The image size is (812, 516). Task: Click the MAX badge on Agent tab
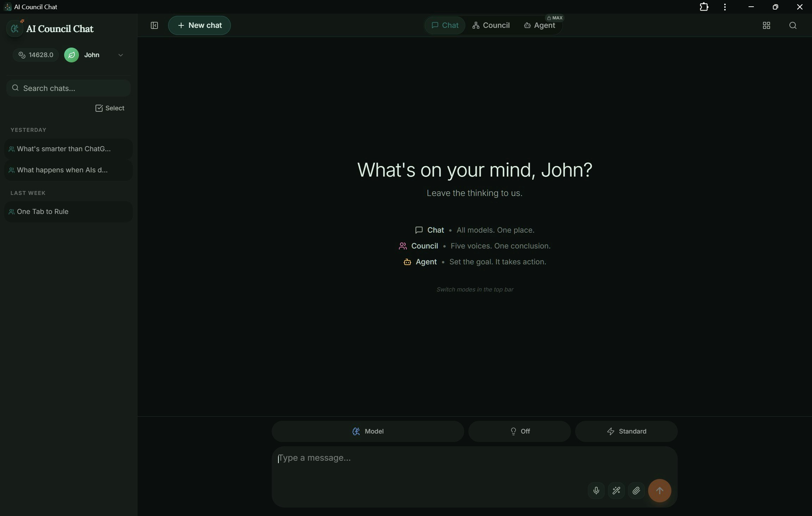[555, 18]
